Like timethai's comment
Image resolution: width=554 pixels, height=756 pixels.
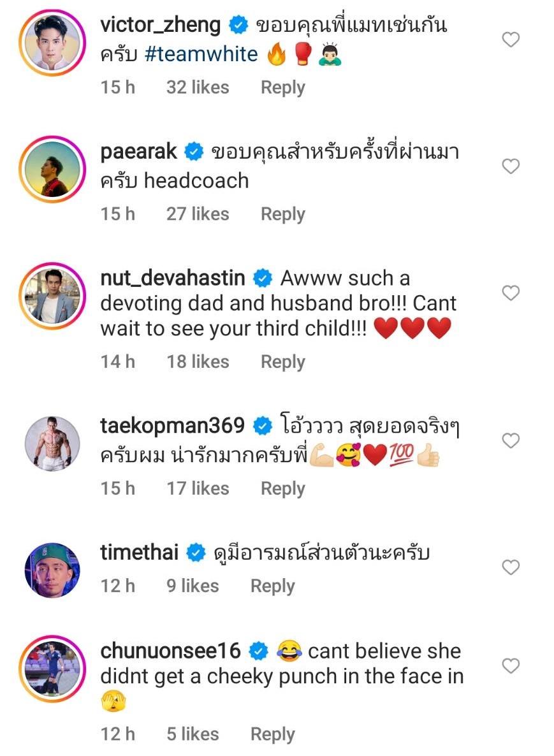[511, 567]
